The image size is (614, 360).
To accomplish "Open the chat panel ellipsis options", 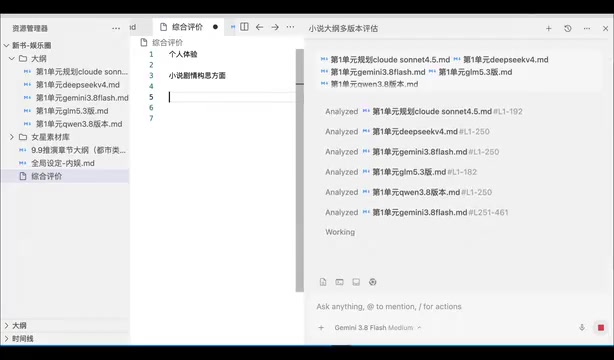I will pos(587,28).
